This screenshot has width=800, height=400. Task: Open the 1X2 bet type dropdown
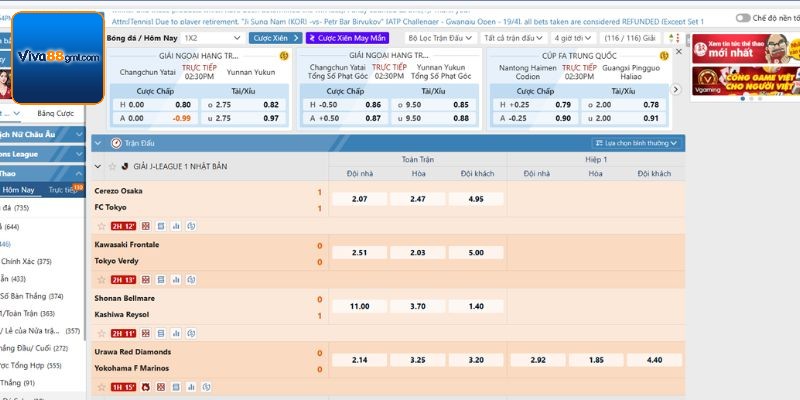pos(212,38)
